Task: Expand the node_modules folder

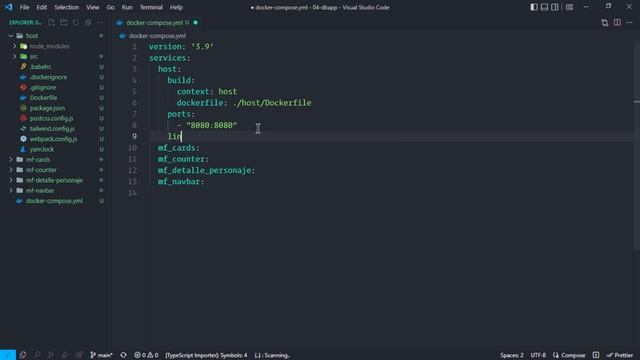Action: (x=49, y=46)
